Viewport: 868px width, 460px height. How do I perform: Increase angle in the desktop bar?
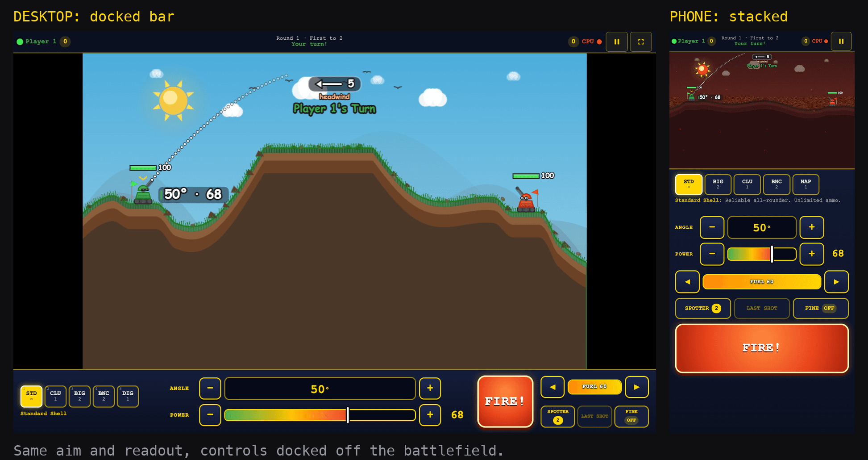pyautogui.click(x=430, y=389)
